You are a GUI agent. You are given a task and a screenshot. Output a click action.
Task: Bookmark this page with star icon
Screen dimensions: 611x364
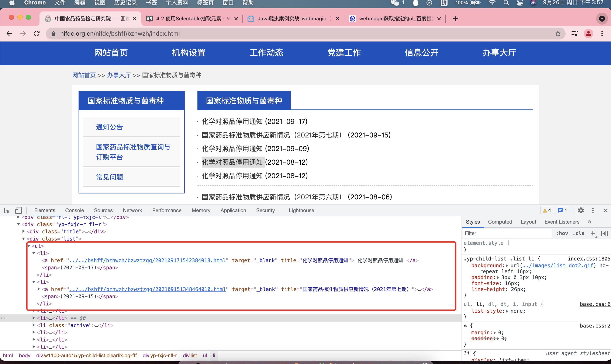(x=558, y=34)
